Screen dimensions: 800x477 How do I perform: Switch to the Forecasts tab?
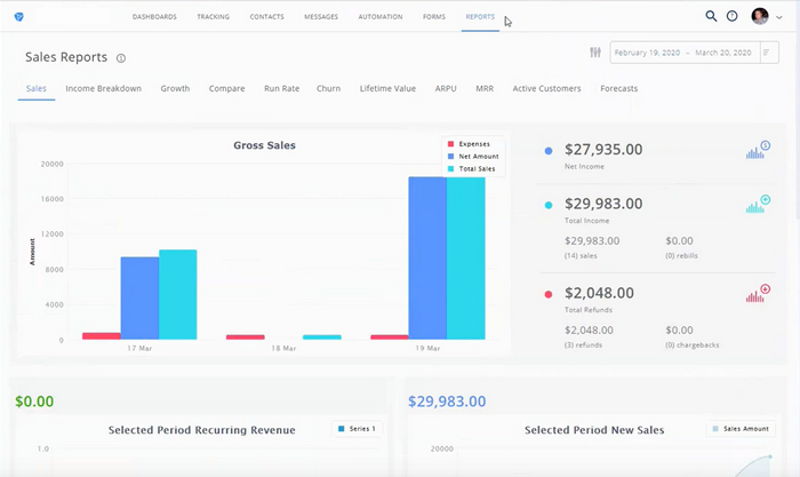(619, 88)
